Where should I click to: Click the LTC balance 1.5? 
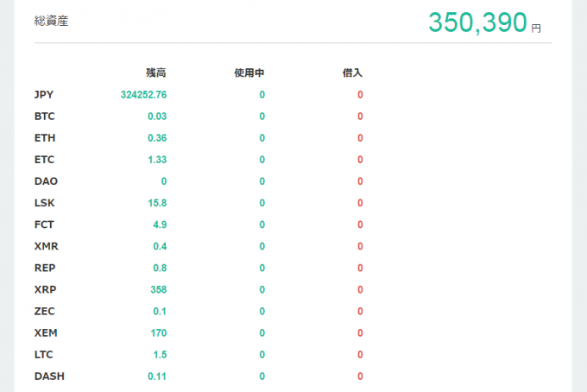click(160, 355)
